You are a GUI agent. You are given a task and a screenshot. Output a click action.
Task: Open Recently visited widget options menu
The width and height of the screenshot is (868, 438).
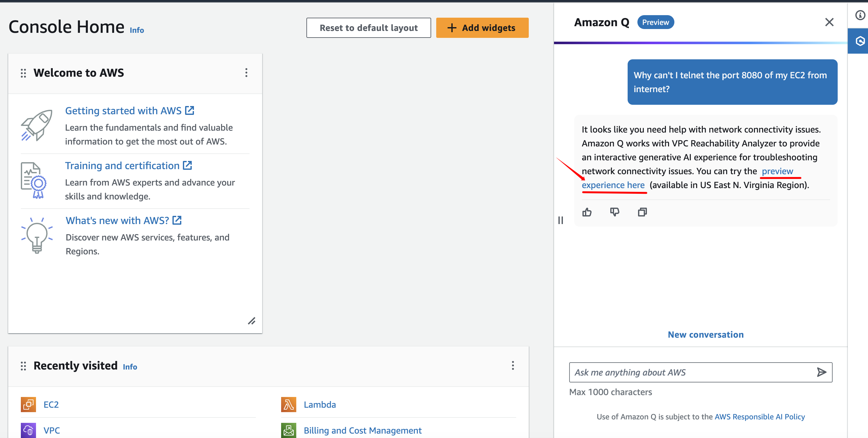(513, 366)
